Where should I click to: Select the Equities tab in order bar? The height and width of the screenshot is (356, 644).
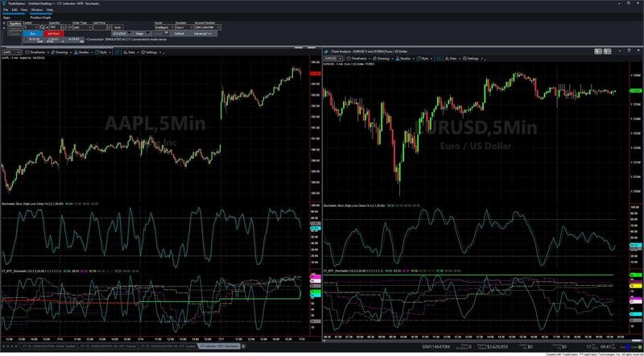tap(15, 23)
